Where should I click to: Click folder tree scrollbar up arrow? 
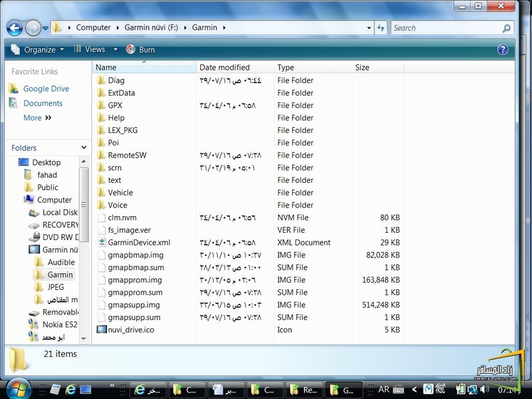pos(84,162)
